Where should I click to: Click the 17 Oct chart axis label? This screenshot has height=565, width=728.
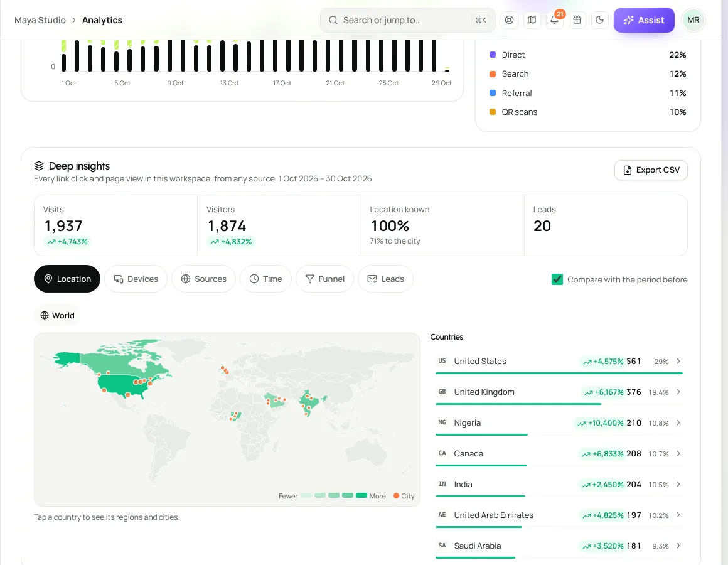(x=282, y=83)
